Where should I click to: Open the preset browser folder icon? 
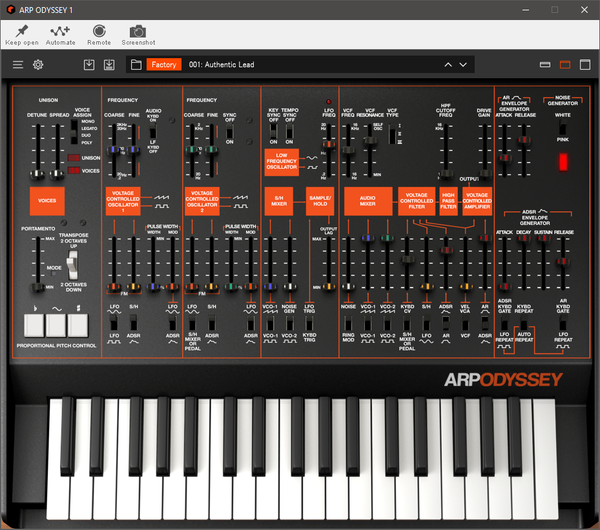point(136,65)
